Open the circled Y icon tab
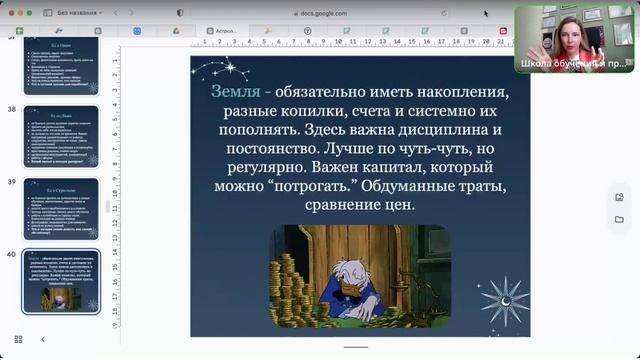Image resolution: width=640 pixels, height=360 pixels. pyautogui.click(x=307, y=31)
